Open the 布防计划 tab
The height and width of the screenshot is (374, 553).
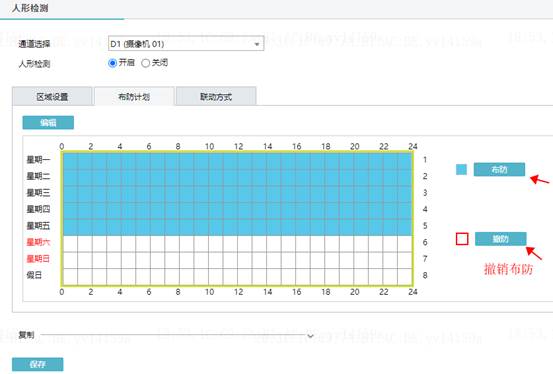click(x=134, y=97)
